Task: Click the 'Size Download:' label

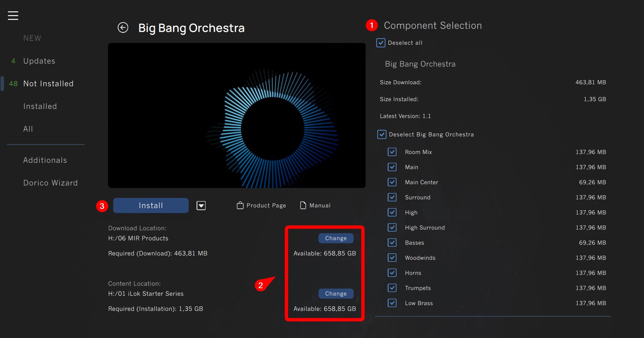Action: pyautogui.click(x=400, y=82)
